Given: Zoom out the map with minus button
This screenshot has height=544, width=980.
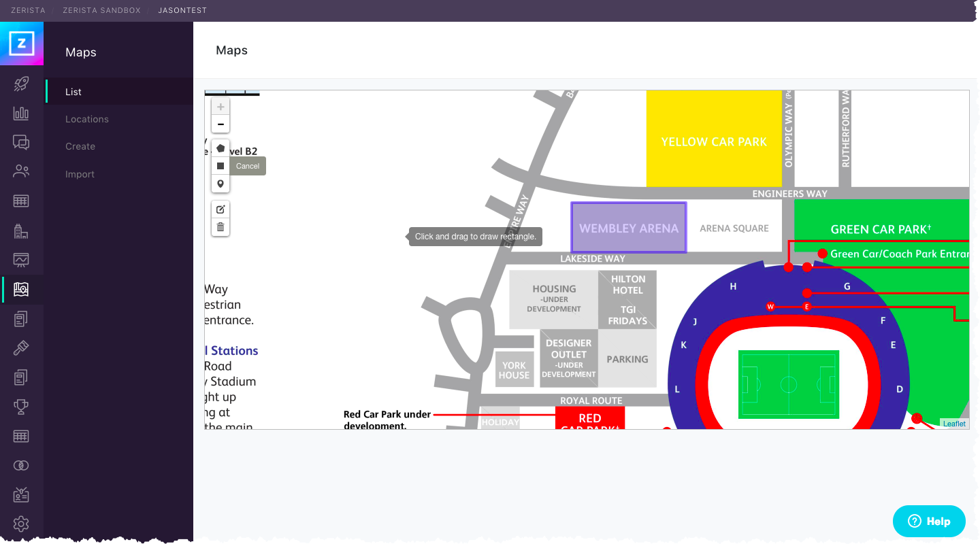Looking at the screenshot, I should [220, 124].
